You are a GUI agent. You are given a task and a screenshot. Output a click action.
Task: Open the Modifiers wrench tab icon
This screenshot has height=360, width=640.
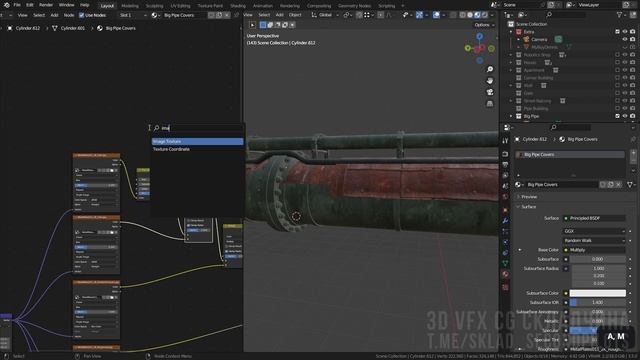click(505, 221)
